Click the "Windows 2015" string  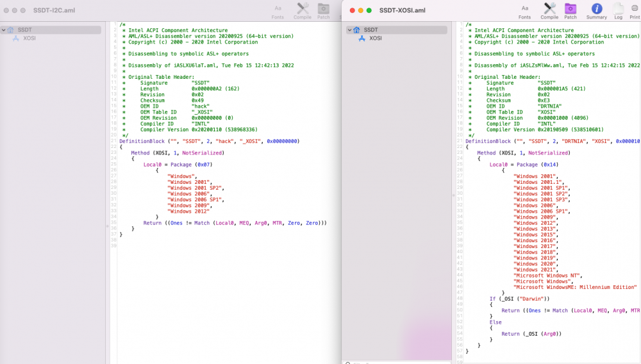535,235
